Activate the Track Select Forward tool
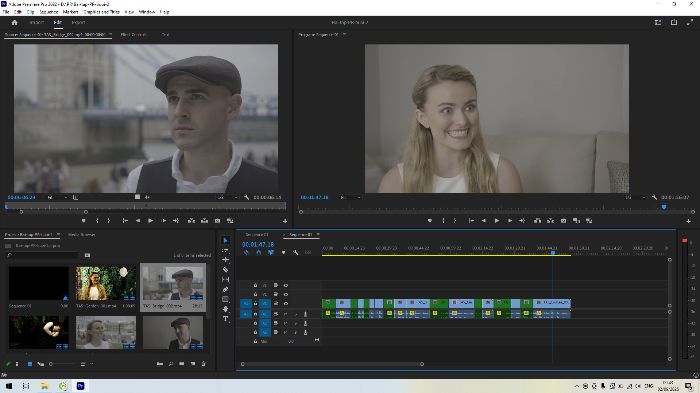 (x=225, y=250)
